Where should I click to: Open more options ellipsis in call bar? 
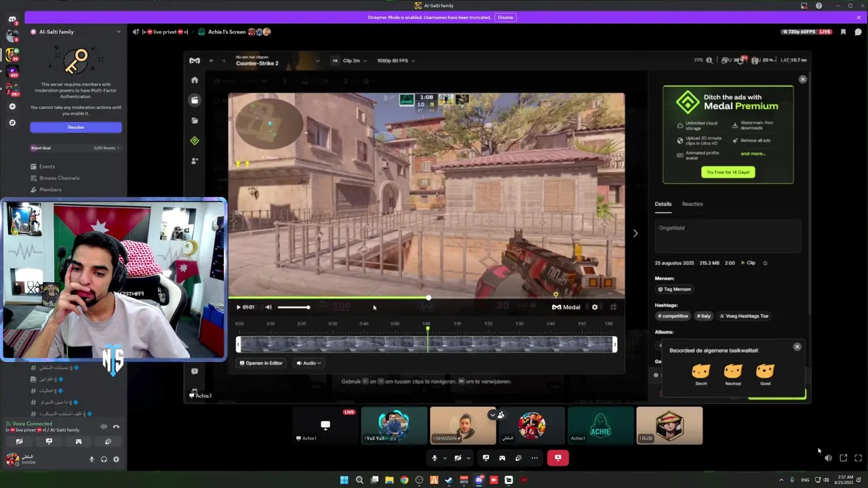pos(534,458)
